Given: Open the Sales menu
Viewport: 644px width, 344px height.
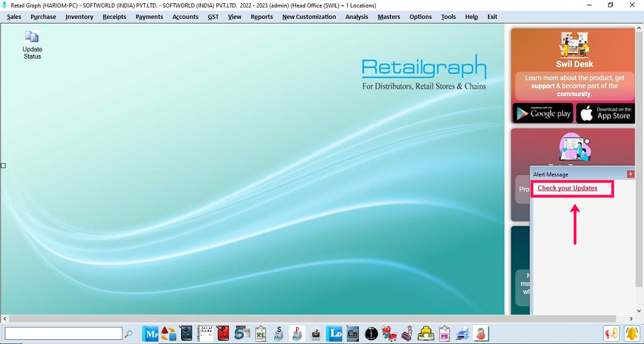Looking at the screenshot, I should (14, 17).
